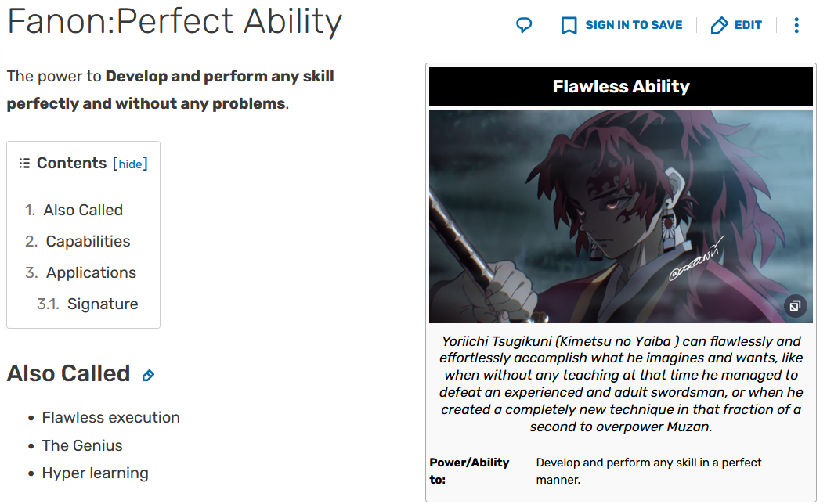The image size is (827, 504).
Task: Click the Flawless execution list item
Action: pyautogui.click(x=110, y=417)
